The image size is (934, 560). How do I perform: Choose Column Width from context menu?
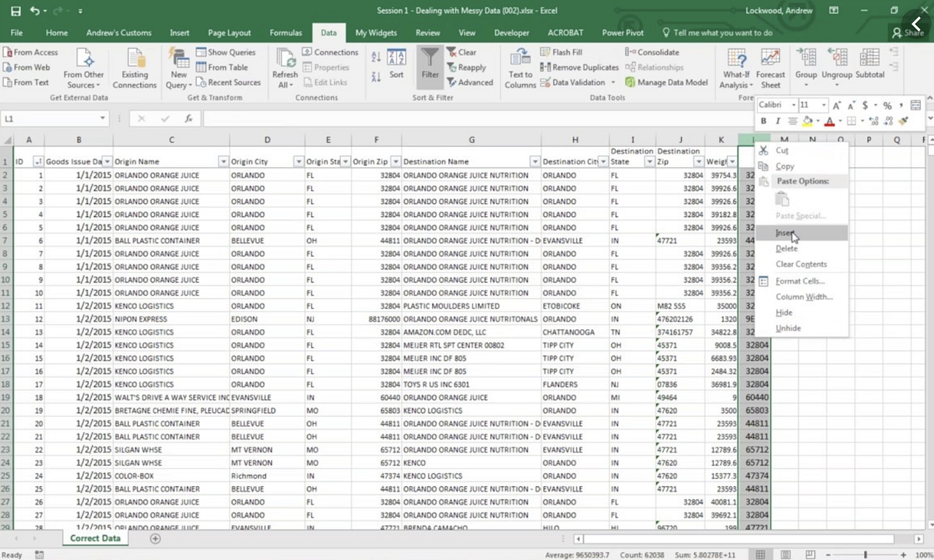click(x=801, y=296)
